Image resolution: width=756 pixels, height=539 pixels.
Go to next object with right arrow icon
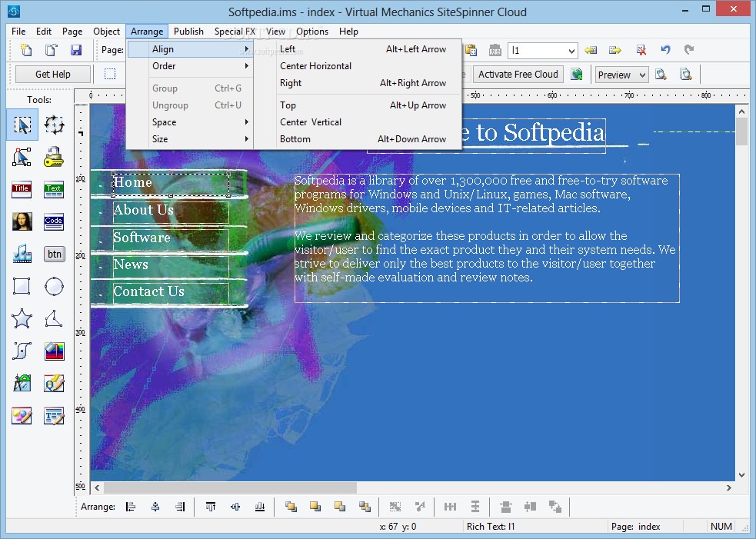(615, 50)
